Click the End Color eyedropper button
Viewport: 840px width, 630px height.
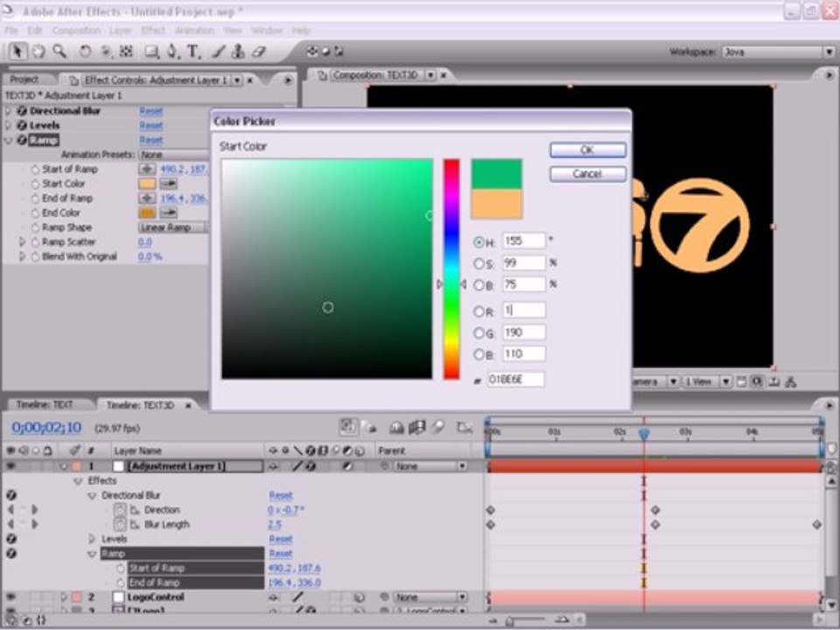pos(169,213)
